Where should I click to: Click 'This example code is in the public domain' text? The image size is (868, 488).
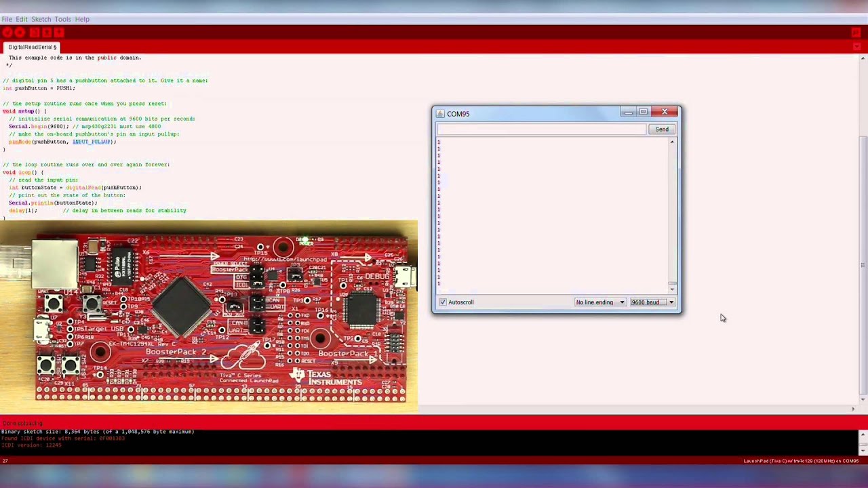tap(75, 58)
